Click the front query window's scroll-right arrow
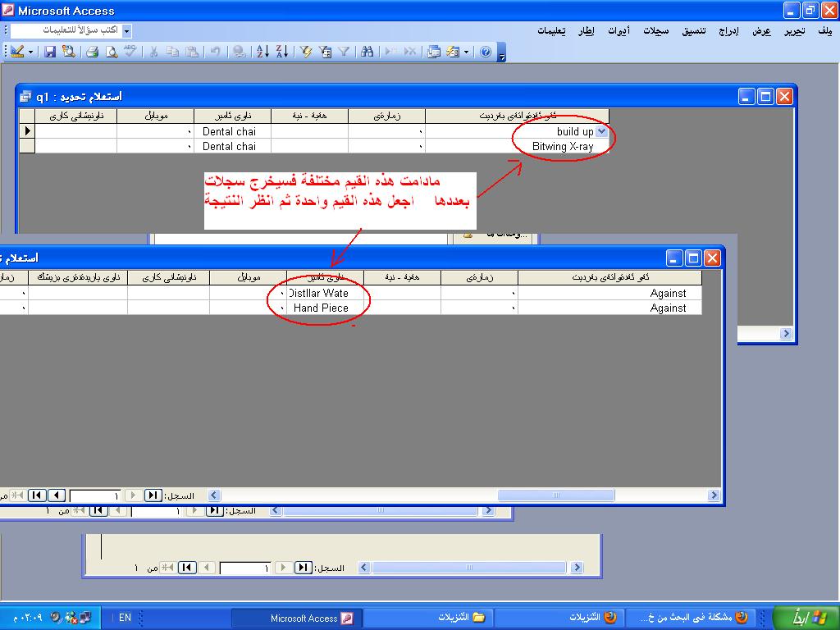The height and width of the screenshot is (630, 840). 713,495
